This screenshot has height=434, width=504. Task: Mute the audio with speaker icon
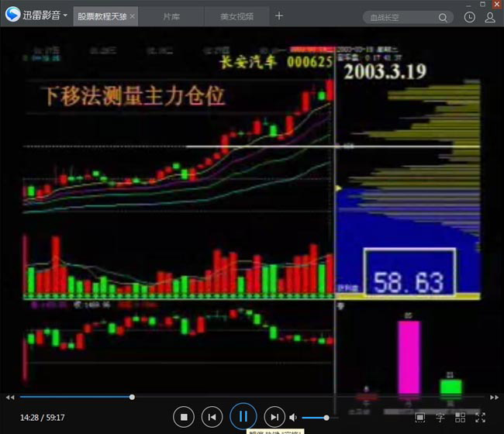coord(293,417)
